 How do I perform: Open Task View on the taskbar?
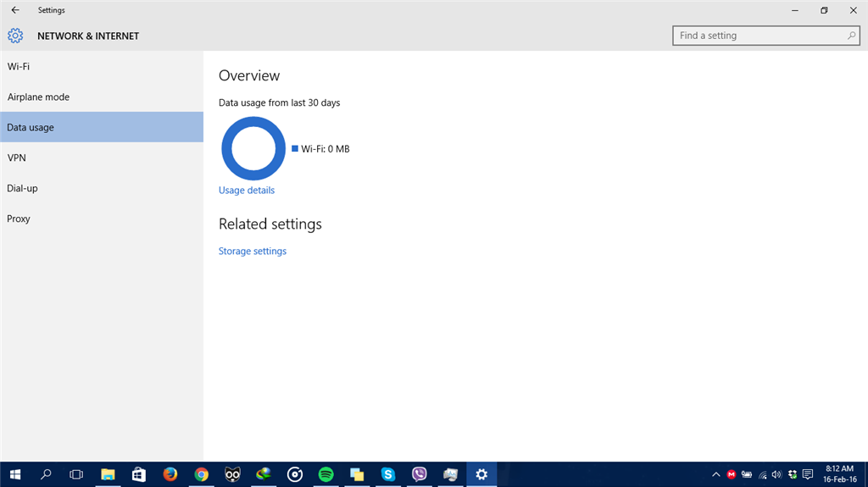[76, 474]
